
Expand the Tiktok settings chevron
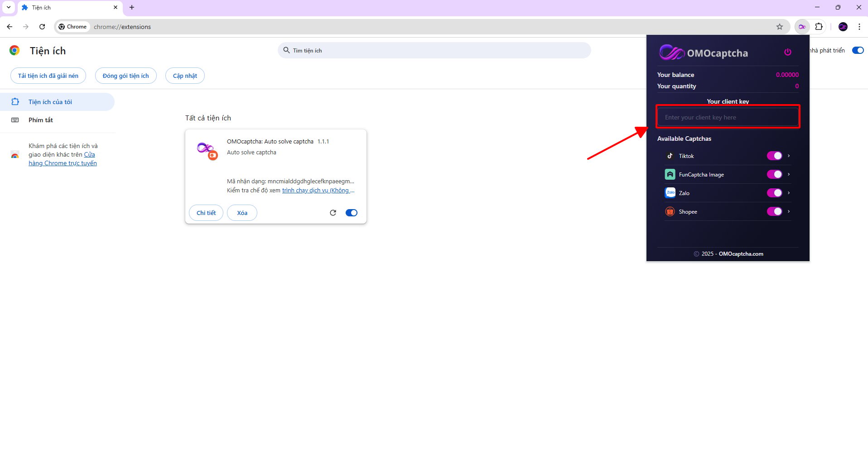tap(789, 156)
